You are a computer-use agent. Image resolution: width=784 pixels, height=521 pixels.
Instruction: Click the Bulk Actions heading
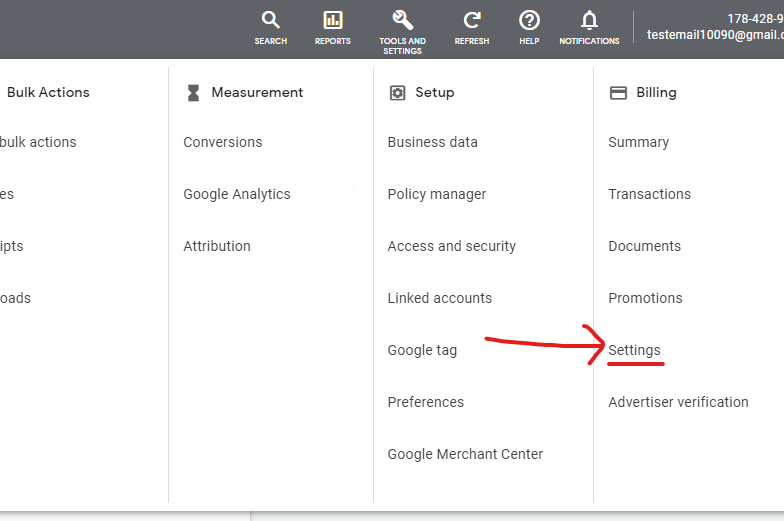pyautogui.click(x=48, y=92)
